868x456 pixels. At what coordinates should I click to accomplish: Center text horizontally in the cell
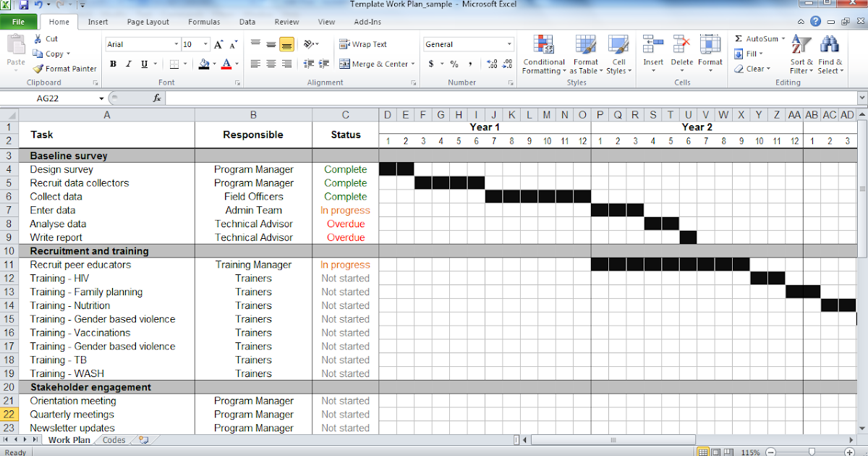point(271,64)
